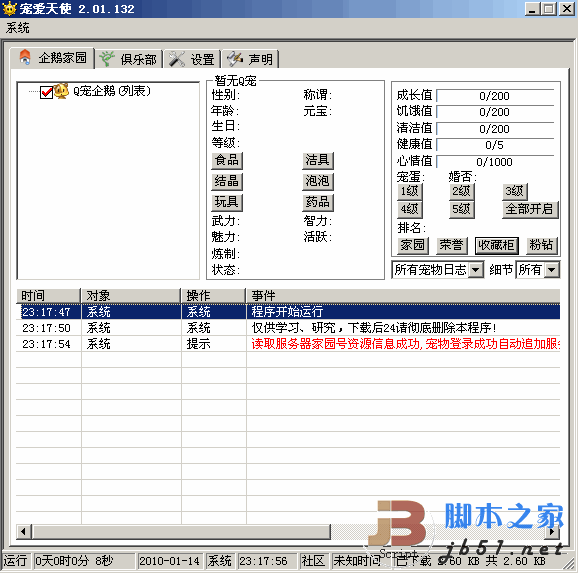Select the log row 程序开始运行

coord(288,312)
